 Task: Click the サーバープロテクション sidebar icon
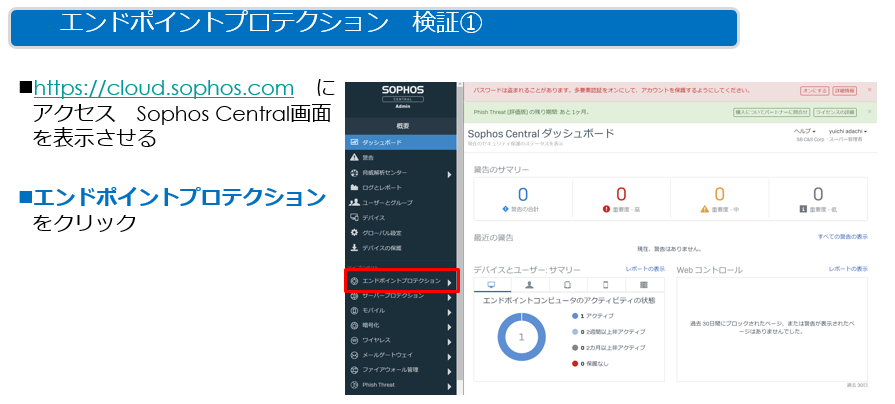354,296
